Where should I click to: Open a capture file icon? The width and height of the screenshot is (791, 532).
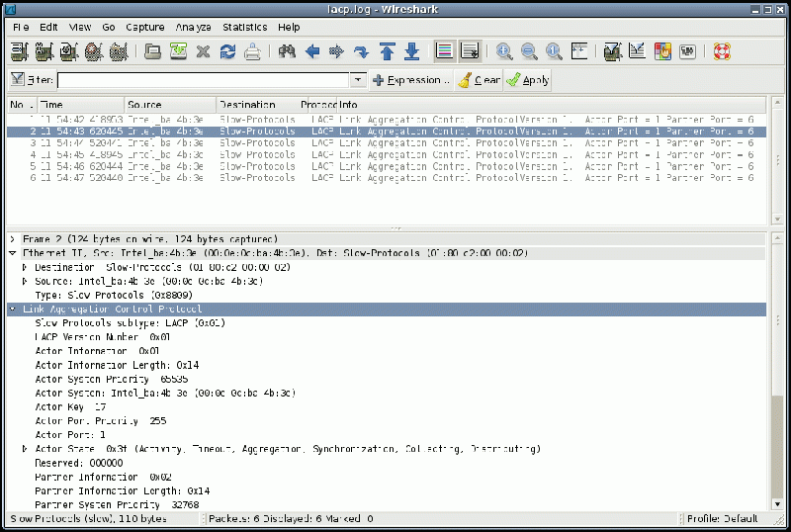coord(152,51)
